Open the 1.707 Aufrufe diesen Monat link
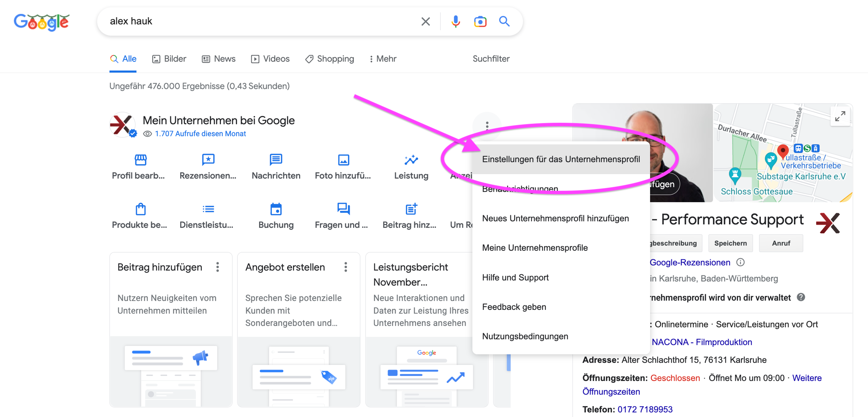The width and height of the screenshot is (868, 417). [200, 133]
